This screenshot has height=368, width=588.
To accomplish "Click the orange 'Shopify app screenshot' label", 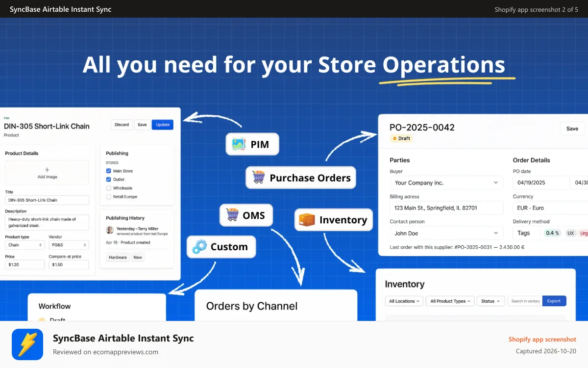I will pyautogui.click(x=542, y=339).
